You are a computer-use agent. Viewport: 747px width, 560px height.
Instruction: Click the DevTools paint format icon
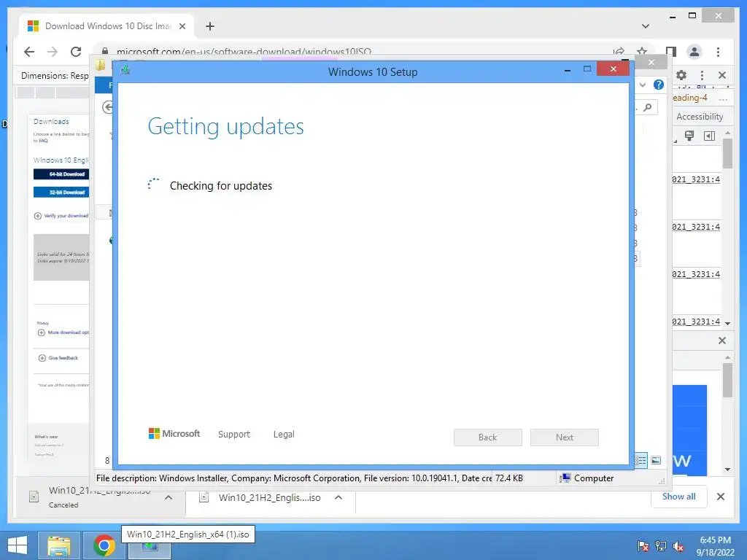[x=689, y=136]
